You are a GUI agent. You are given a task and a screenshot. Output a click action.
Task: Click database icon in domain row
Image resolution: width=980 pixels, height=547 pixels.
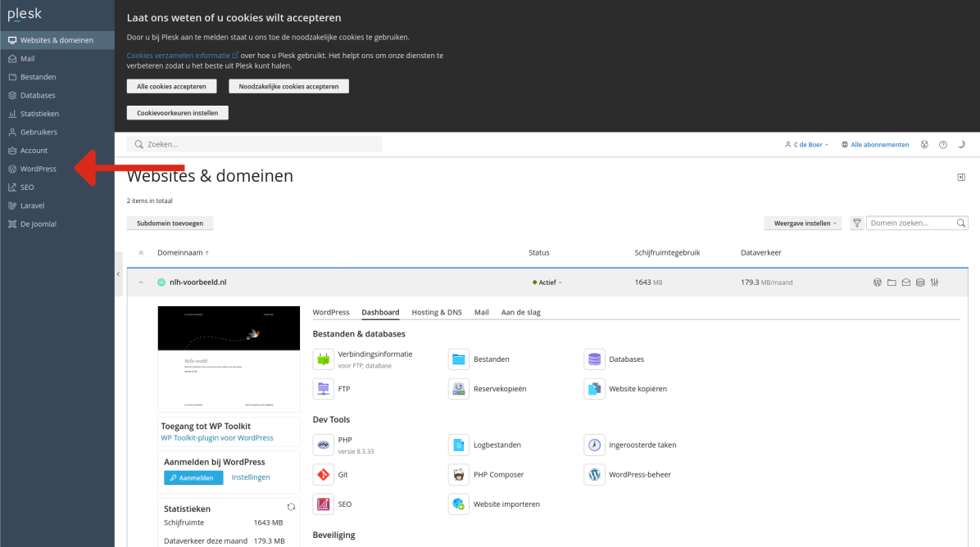[x=920, y=283]
